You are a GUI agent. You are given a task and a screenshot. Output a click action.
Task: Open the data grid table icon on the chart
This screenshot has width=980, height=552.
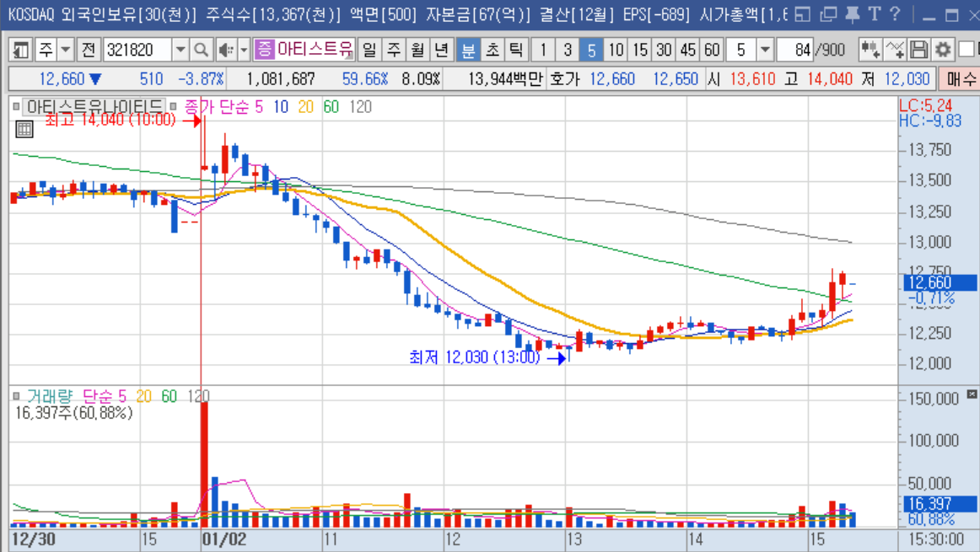tap(24, 129)
